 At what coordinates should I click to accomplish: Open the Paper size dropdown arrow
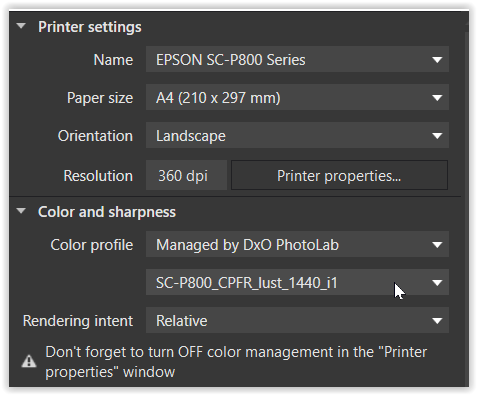tap(437, 98)
